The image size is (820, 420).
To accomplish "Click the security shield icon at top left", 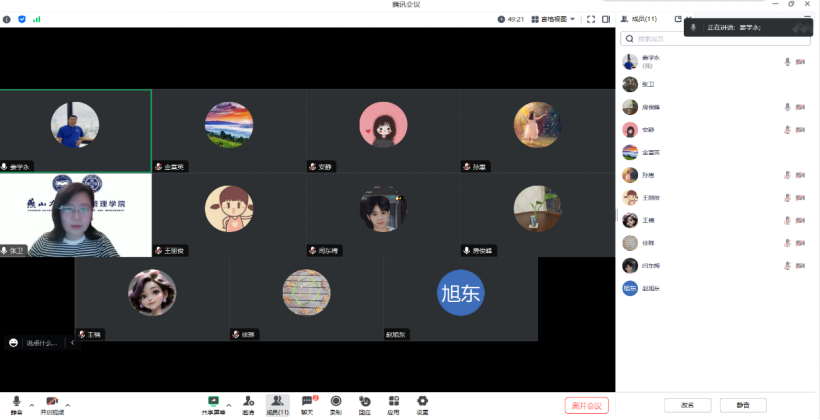I will tap(22, 19).
